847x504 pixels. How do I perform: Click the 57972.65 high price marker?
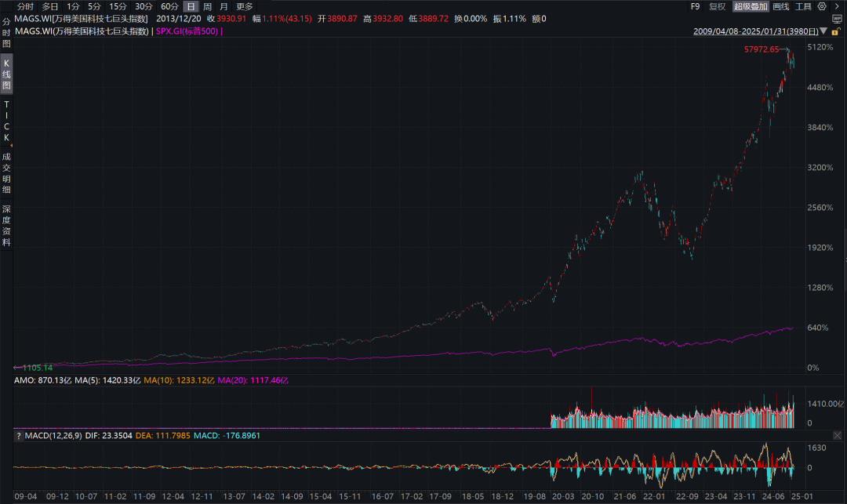click(x=762, y=49)
